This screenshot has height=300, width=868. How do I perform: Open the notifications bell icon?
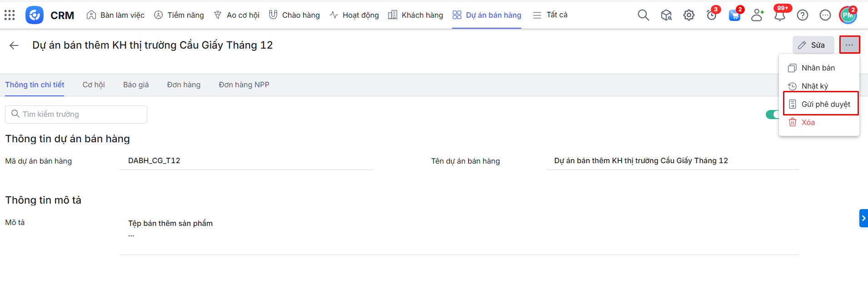[x=780, y=15]
